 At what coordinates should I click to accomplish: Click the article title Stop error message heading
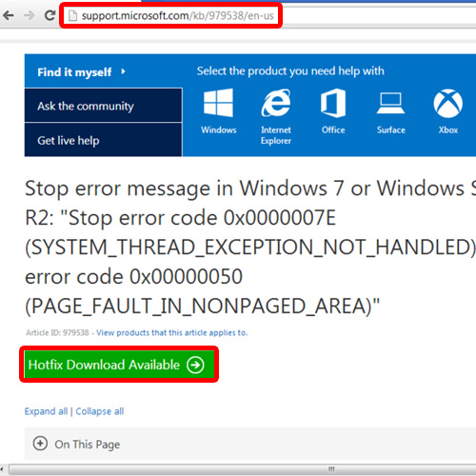(x=250, y=248)
